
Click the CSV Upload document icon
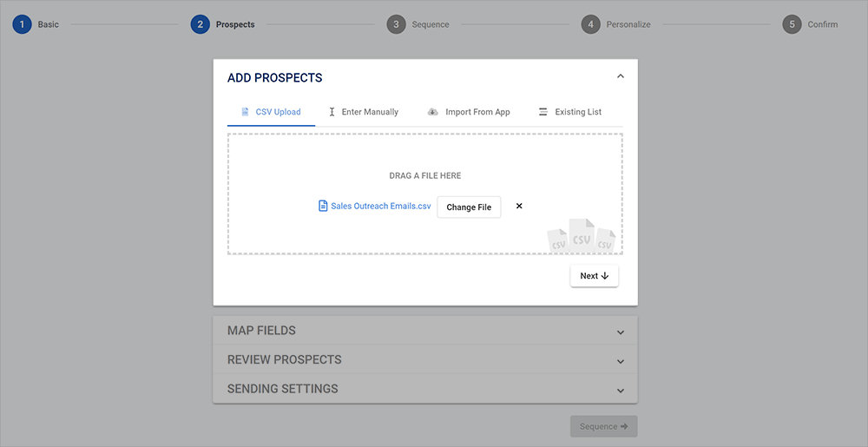pos(246,112)
